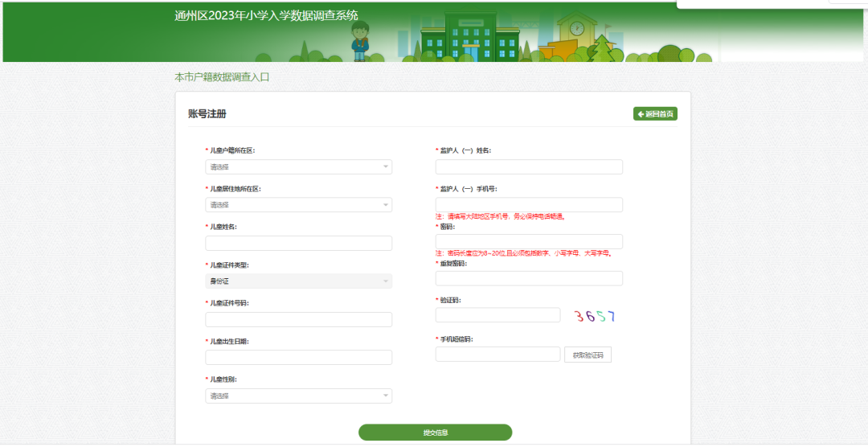This screenshot has height=447, width=868.
Task: Focus the 验证码 input field
Action: pos(497,315)
